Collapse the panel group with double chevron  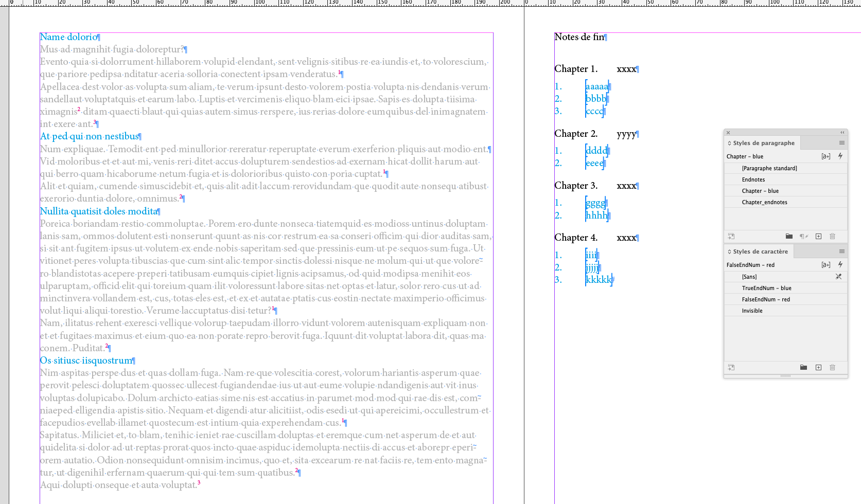tap(841, 132)
